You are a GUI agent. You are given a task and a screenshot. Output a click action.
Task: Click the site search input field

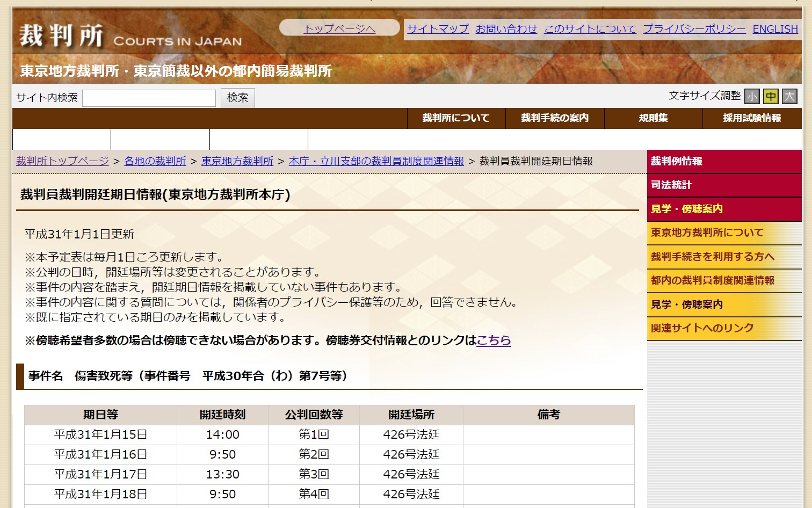(x=149, y=98)
